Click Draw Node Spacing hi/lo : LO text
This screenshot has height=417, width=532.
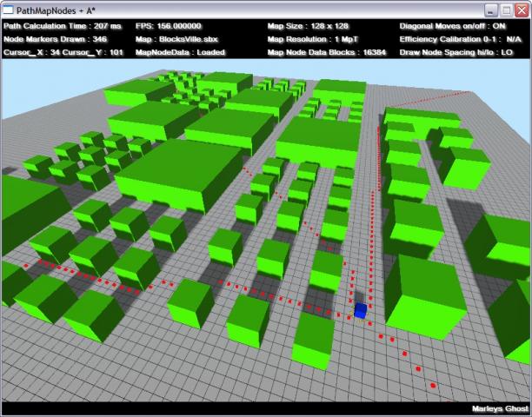coord(456,52)
